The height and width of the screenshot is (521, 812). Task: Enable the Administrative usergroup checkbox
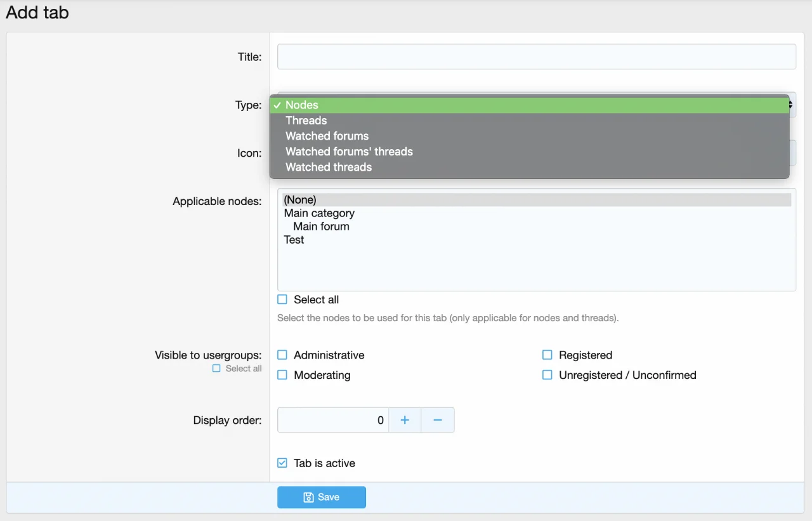[x=282, y=355]
